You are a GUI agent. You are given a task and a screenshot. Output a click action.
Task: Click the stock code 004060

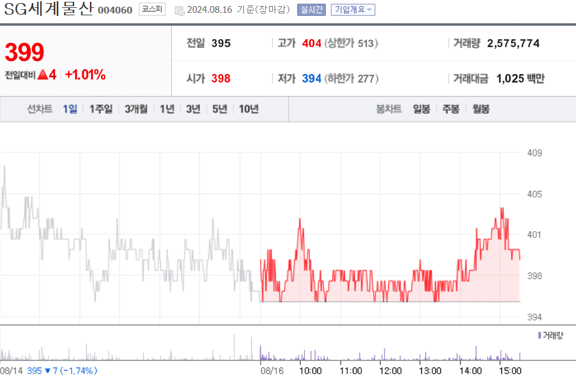(x=115, y=10)
